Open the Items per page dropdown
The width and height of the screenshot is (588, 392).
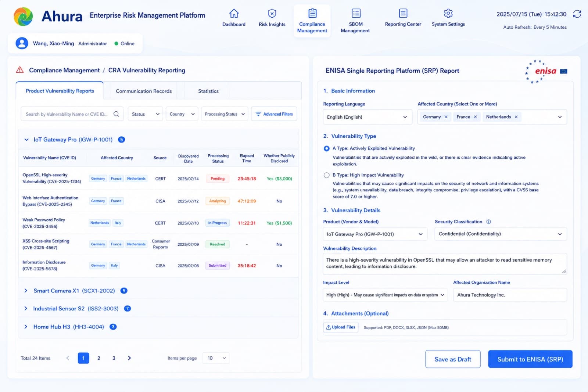click(x=216, y=358)
